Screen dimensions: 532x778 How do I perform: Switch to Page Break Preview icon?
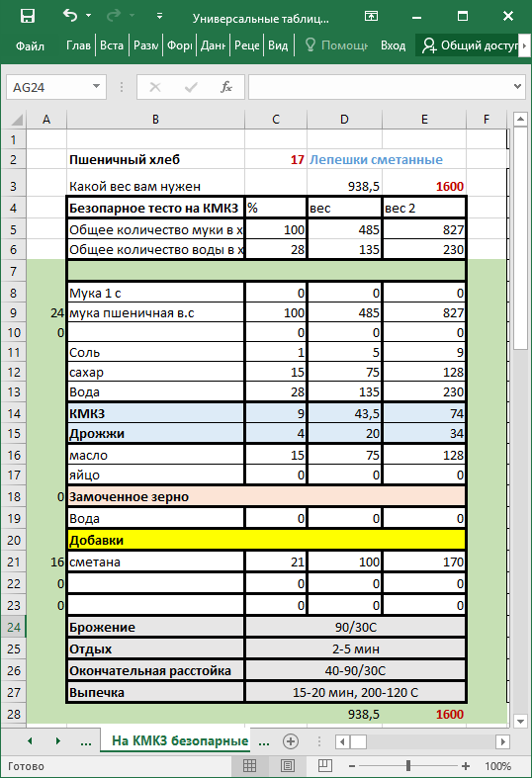pyautogui.click(x=325, y=765)
